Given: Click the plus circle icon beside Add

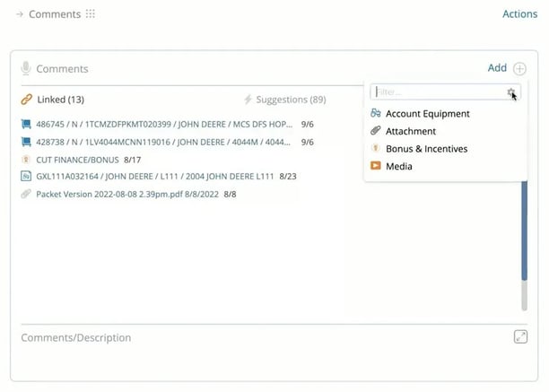Looking at the screenshot, I should 519,68.
